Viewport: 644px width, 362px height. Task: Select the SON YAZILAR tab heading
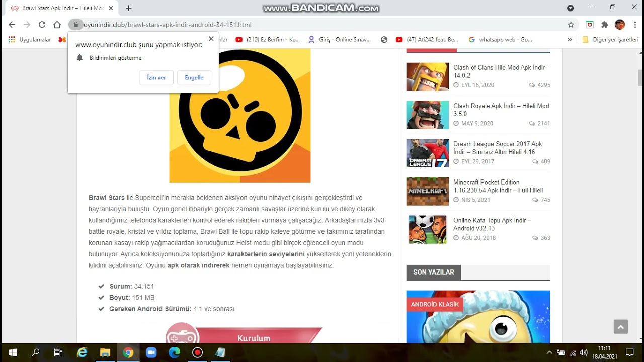coord(433,273)
